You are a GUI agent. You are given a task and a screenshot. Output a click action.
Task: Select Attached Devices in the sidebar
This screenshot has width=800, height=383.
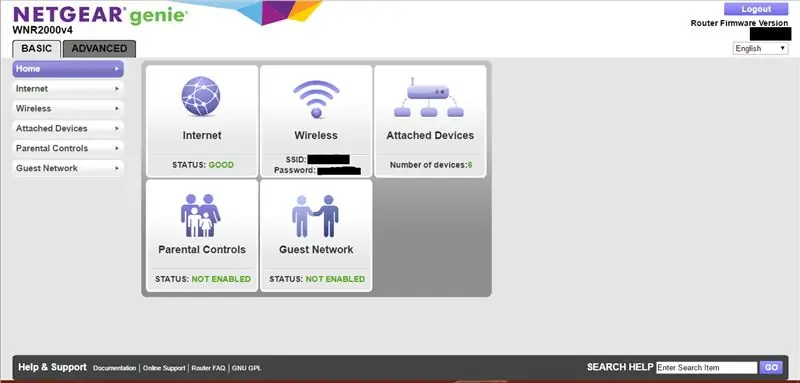point(68,129)
